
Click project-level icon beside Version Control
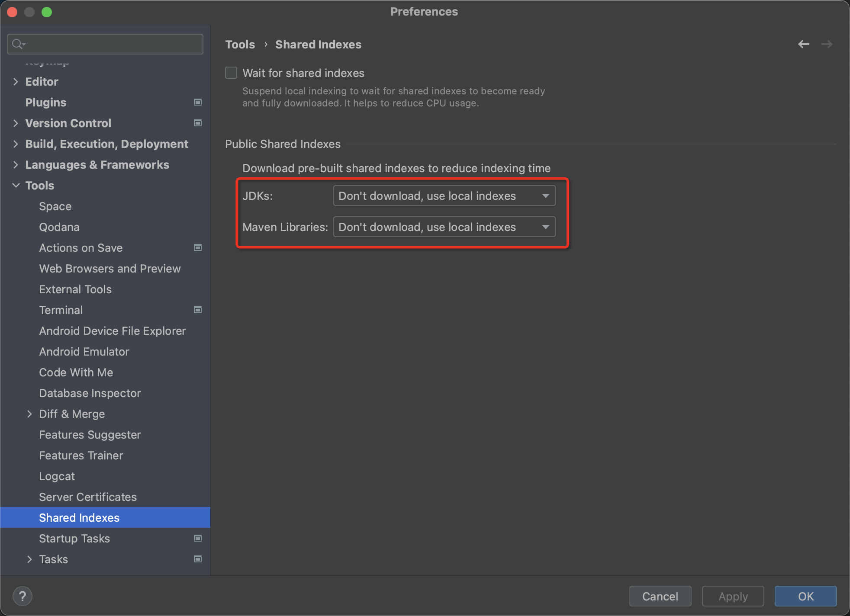coord(198,123)
